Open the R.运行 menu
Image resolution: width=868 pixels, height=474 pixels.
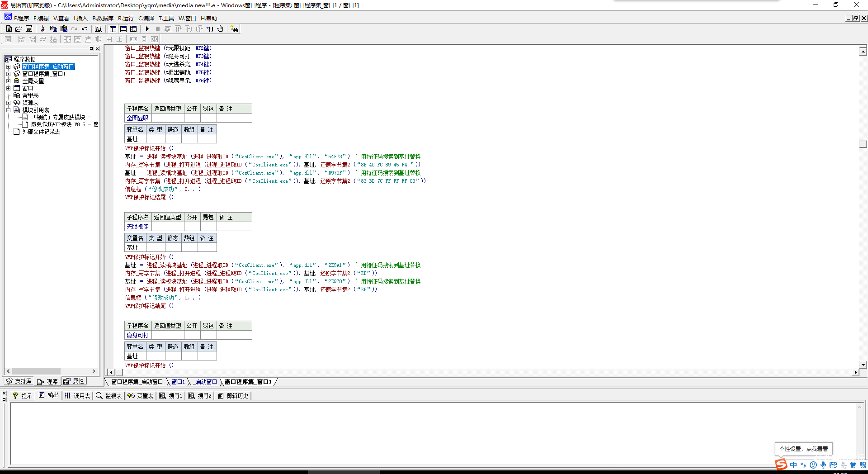pyautogui.click(x=126, y=19)
